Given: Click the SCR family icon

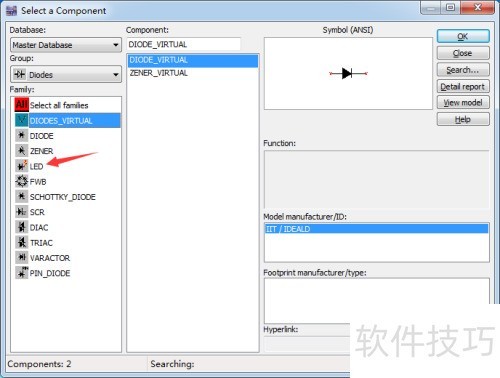Looking at the screenshot, I should point(22,212).
